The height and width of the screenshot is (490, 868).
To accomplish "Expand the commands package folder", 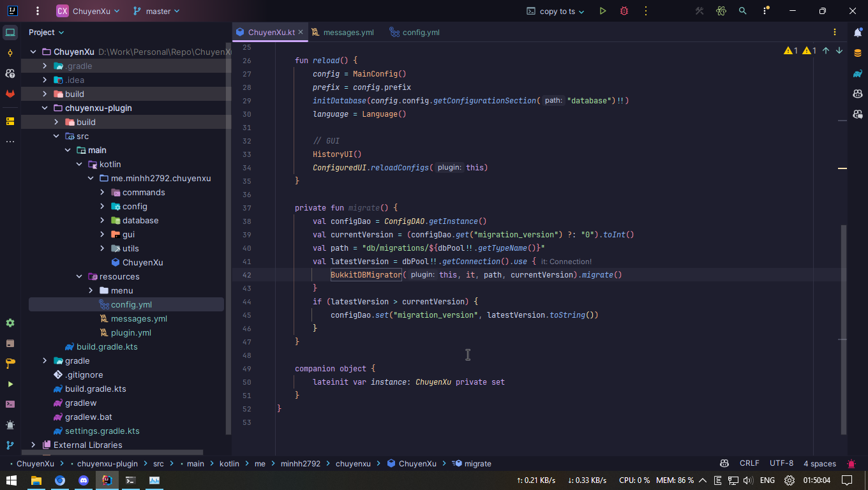I will [x=102, y=192].
